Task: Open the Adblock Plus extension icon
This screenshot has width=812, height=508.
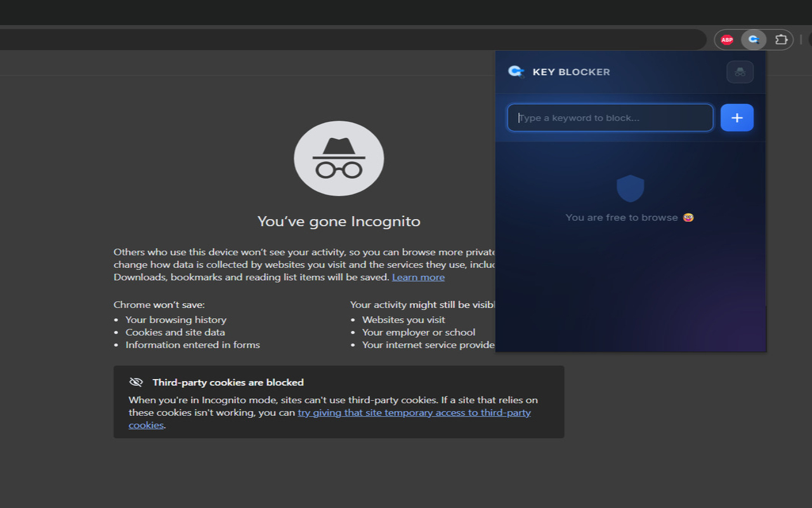Action: coord(727,40)
